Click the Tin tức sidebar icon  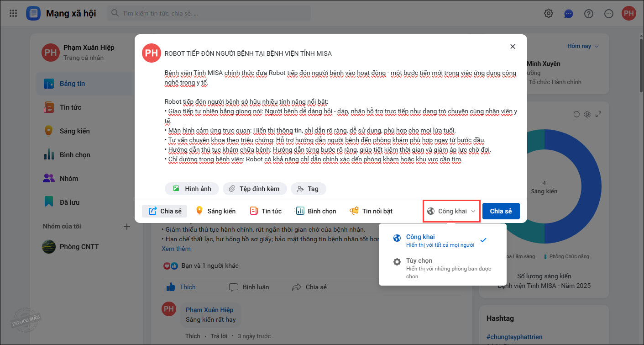pos(49,107)
